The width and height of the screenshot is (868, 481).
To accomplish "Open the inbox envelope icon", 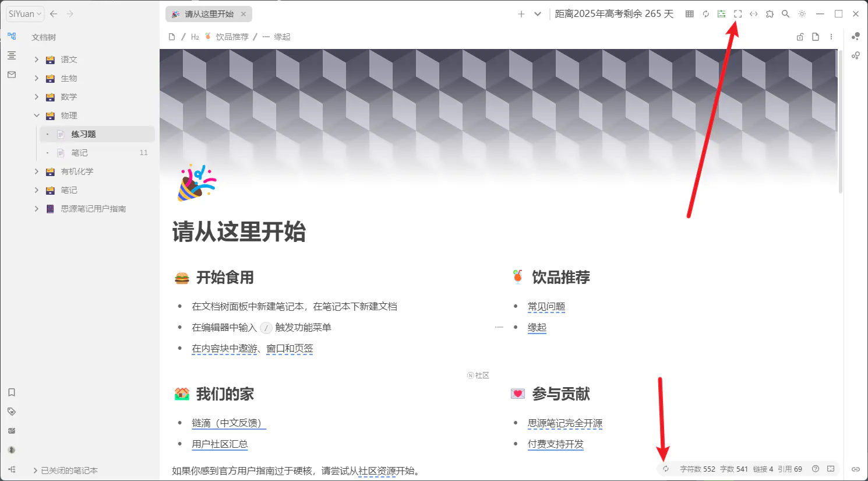I will (12, 75).
